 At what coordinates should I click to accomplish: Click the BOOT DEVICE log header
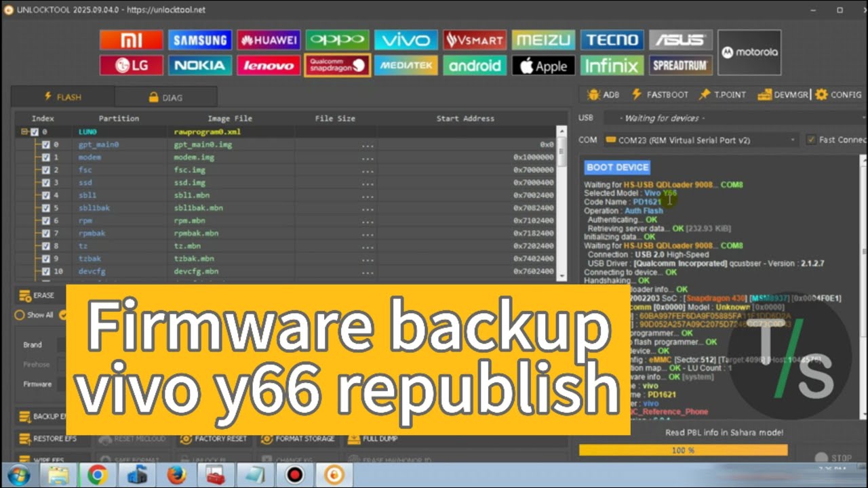[x=618, y=167]
